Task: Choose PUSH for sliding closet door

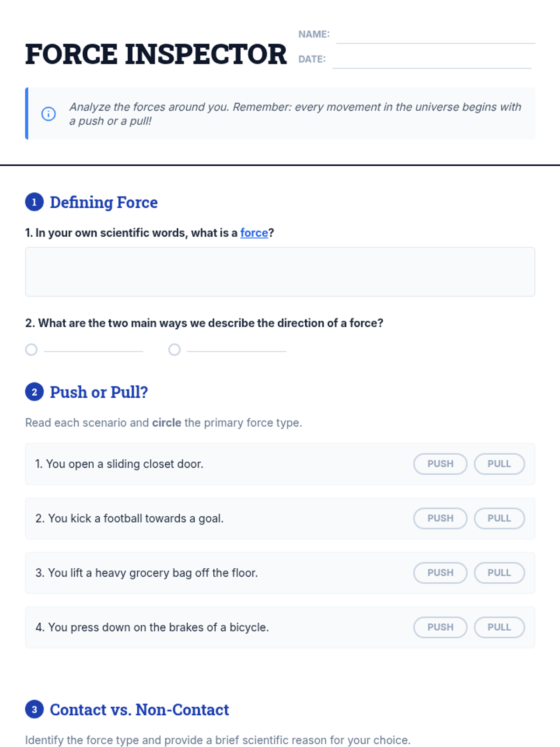Action: click(x=440, y=464)
